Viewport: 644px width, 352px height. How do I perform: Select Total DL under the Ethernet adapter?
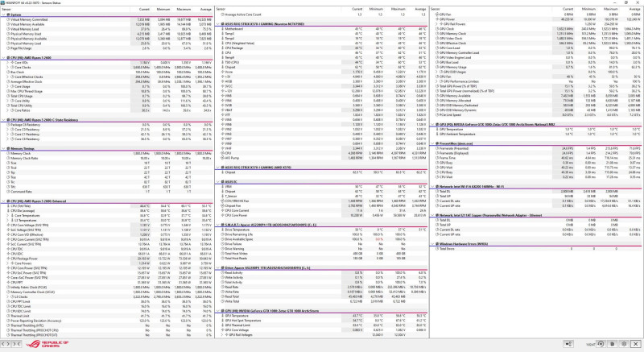536,220
